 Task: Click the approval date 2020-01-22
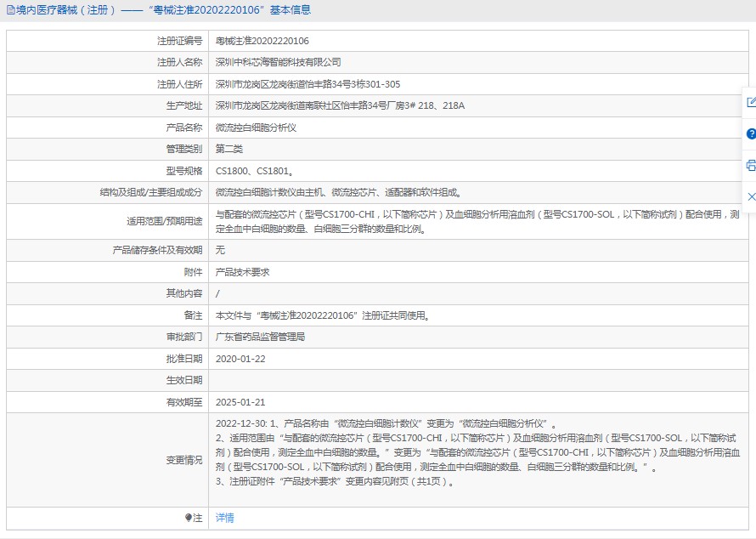pyautogui.click(x=240, y=359)
